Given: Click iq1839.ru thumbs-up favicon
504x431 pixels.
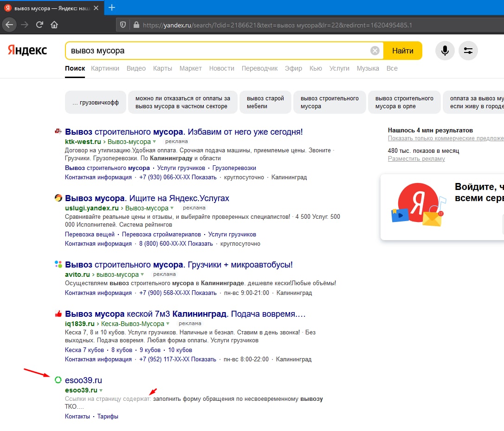Looking at the screenshot, I should (x=58, y=313).
